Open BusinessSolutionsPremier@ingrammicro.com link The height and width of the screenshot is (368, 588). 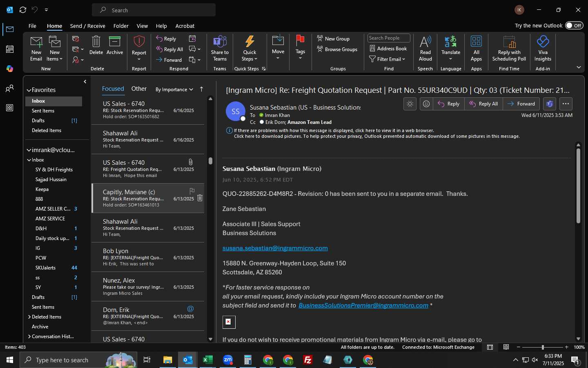tap(363, 305)
